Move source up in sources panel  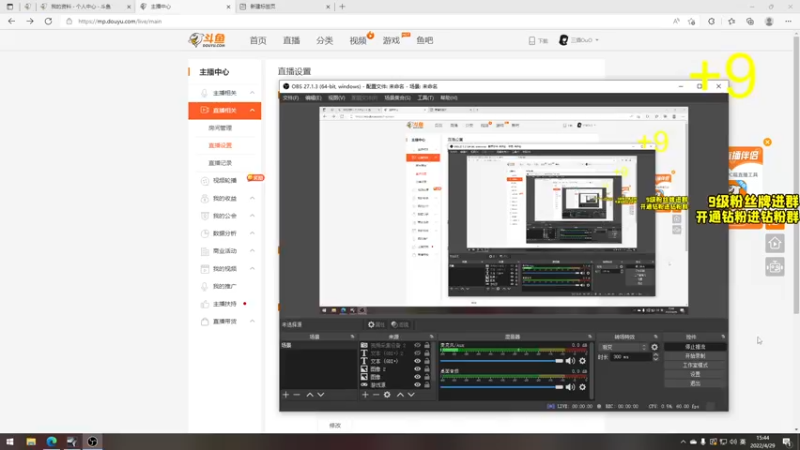tap(400, 395)
